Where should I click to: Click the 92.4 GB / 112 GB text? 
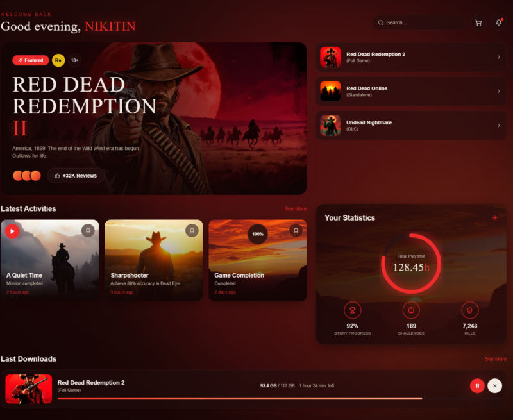click(x=277, y=385)
